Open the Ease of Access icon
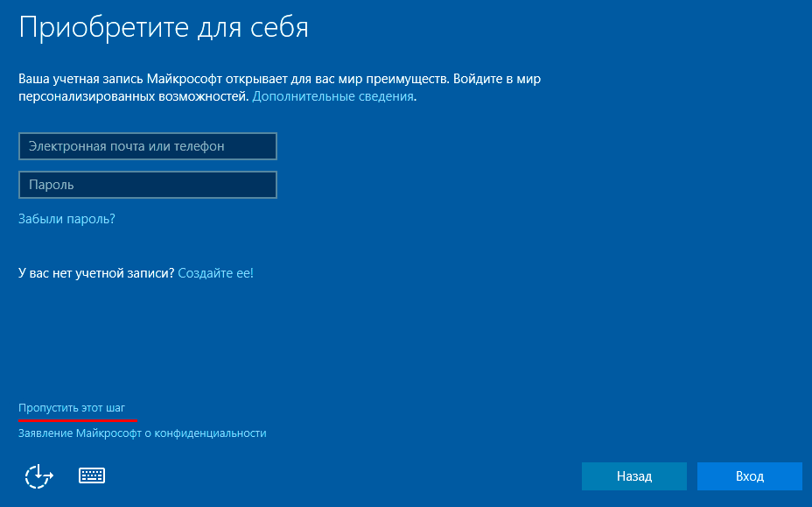 [38, 475]
